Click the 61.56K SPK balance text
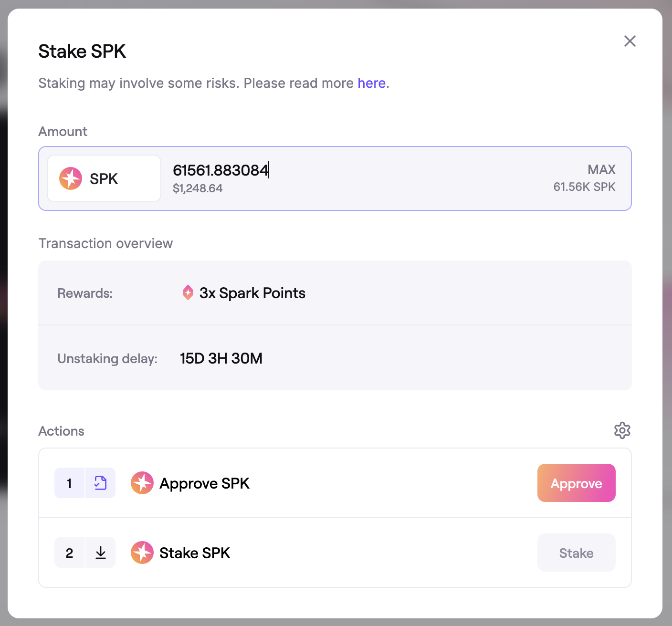The image size is (672, 626). [584, 187]
